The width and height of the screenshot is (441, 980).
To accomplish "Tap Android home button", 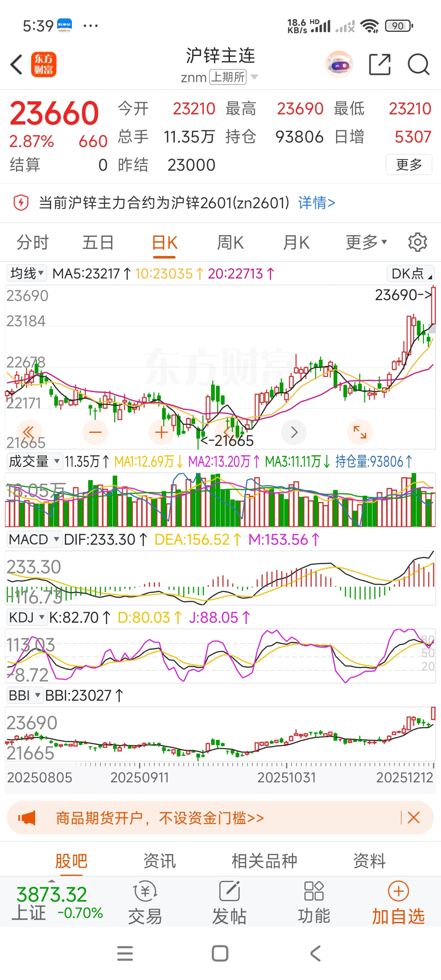I will [220, 953].
